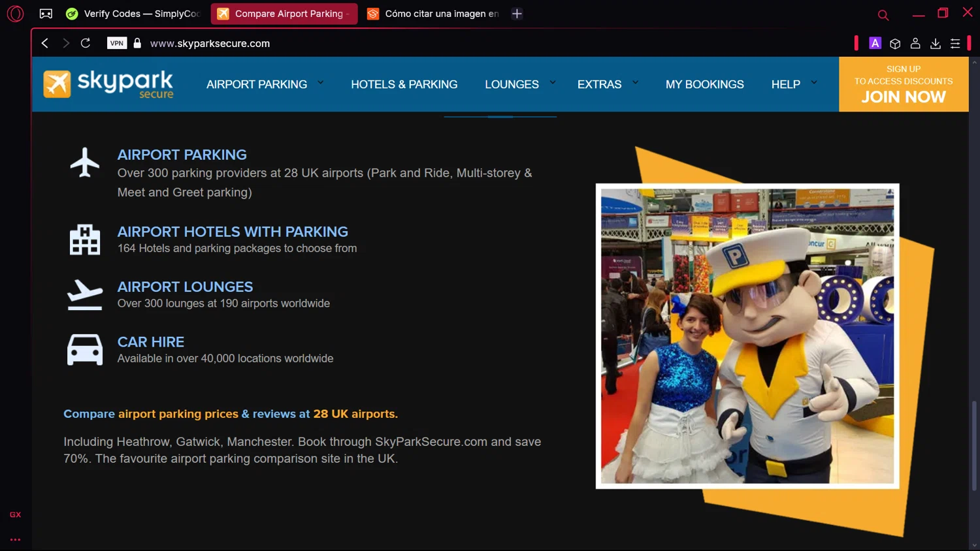Click the JOIN NOW sign up button
The width and height of the screenshot is (980, 551).
pyautogui.click(x=904, y=84)
